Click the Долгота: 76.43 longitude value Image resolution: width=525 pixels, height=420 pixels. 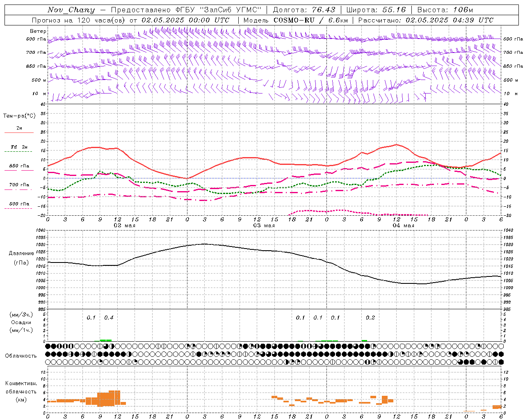tap(304, 10)
